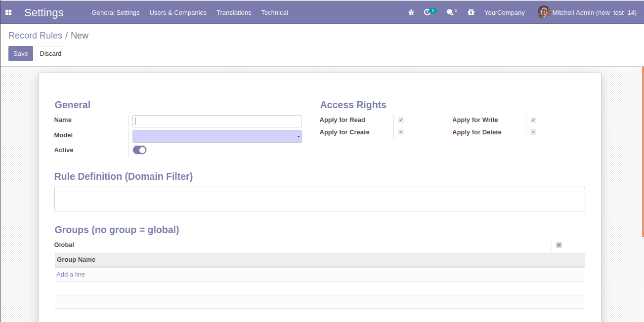Uncheck Apply for Read checkbox
This screenshot has height=322, width=644.
tap(401, 120)
